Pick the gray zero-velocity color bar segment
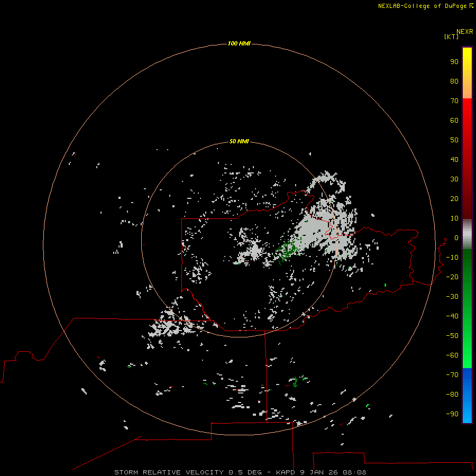This screenshot has height=476, width=476. tap(467, 234)
